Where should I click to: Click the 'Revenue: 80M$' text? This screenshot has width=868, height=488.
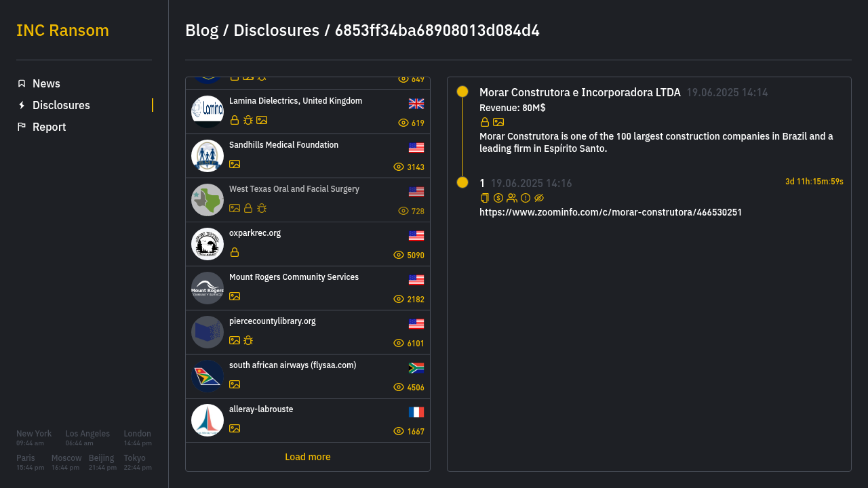pyautogui.click(x=513, y=108)
